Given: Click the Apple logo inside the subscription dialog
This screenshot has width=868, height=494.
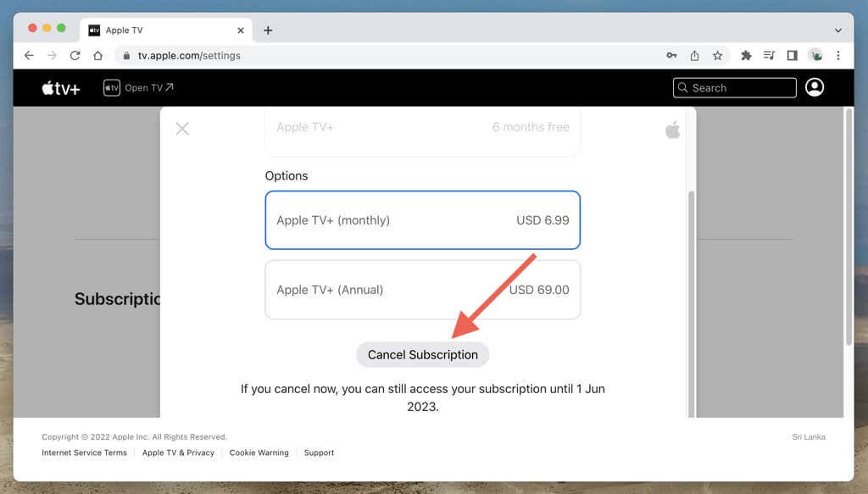Looking at the screenshot, I should (x=671, y=129).
